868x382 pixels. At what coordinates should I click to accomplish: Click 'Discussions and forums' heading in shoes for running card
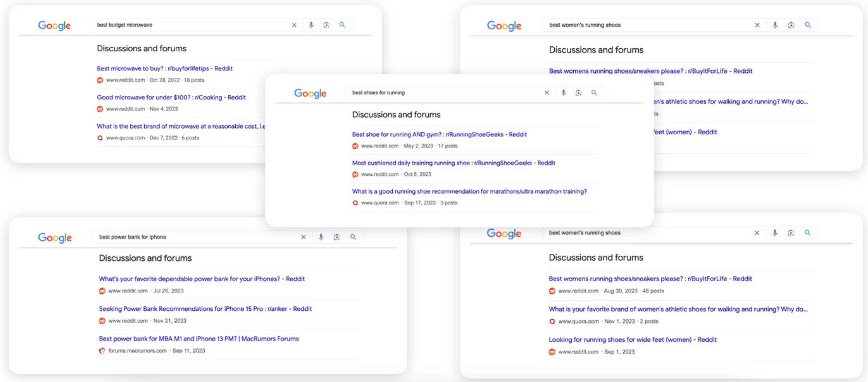[396, 115]
